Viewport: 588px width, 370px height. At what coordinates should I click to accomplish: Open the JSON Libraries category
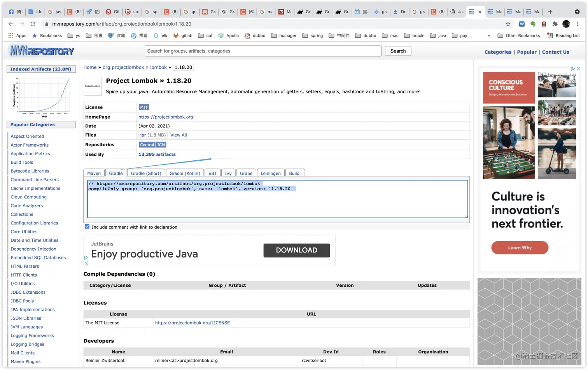26,318
